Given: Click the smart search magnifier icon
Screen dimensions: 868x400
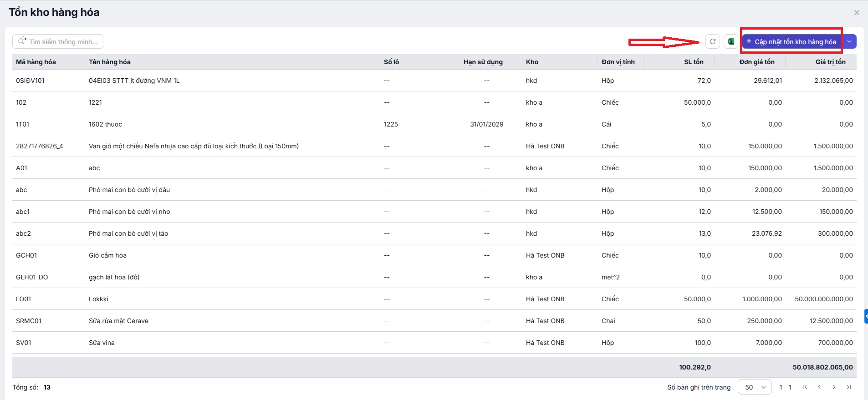Looking at the screenshot, I should point(21,41).
